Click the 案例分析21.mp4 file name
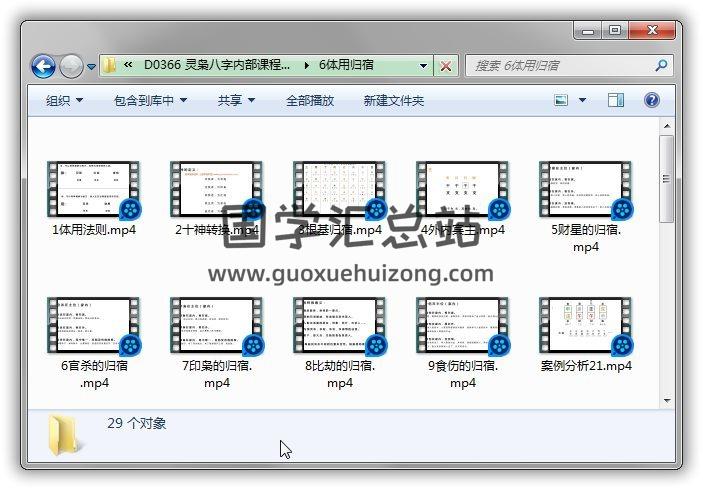This screenshot has width=703, height=490. pyautogui.click(x=586, y=366)
